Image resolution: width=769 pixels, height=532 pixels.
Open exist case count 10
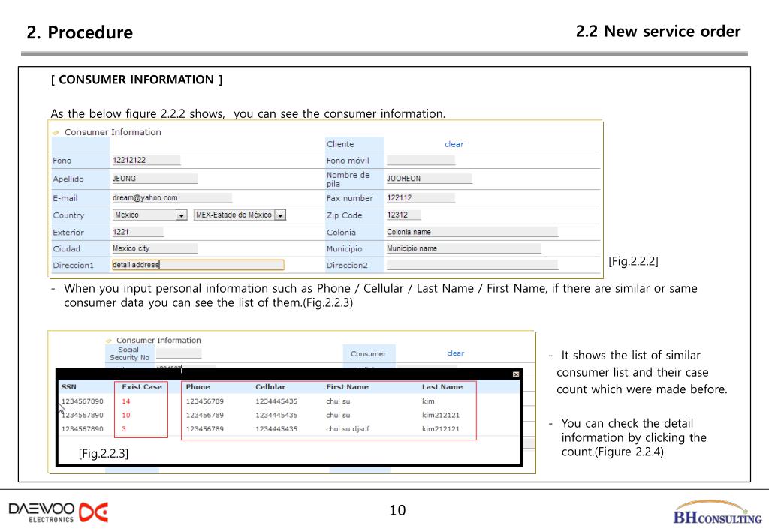tap(126, 415)
